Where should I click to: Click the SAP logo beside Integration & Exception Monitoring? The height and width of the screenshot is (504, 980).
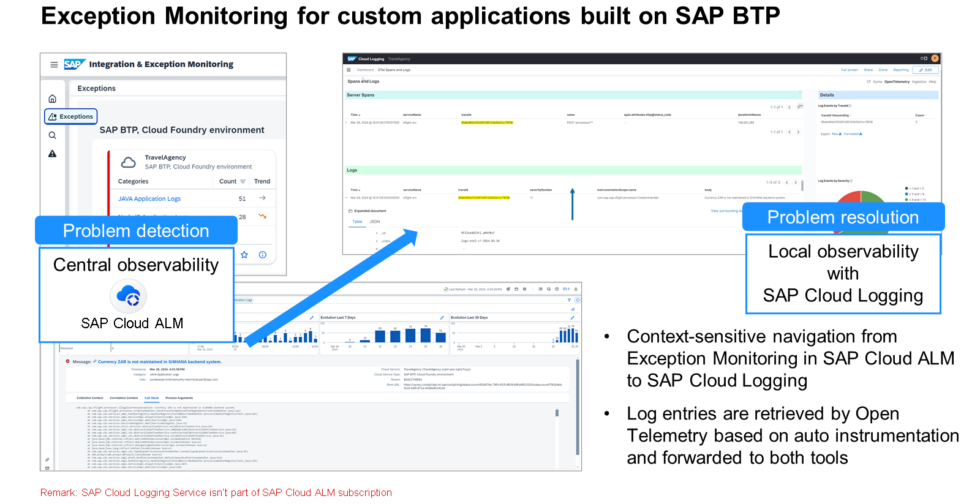point(74,64)
